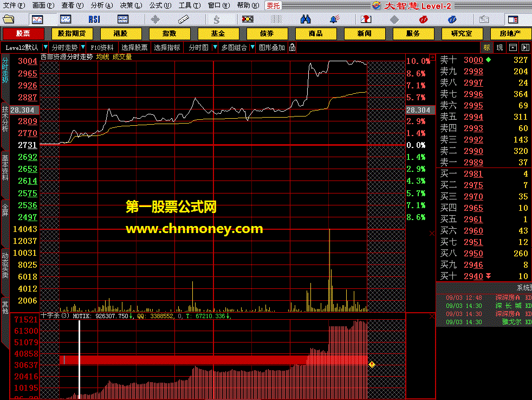
Task: Switch to the 商品 tab
Action: coord(316,34)
